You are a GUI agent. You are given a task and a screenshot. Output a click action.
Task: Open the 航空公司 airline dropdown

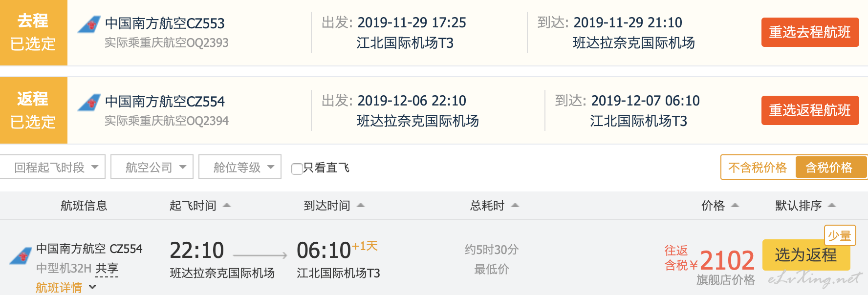coord(152,167)
